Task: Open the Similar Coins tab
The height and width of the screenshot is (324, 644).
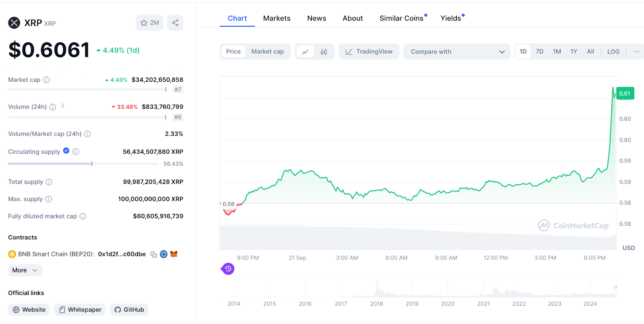Action: (402, 18)
